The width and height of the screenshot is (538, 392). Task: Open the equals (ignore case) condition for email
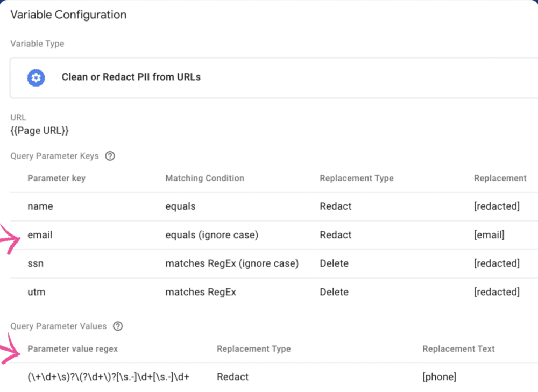pos(212,235)
